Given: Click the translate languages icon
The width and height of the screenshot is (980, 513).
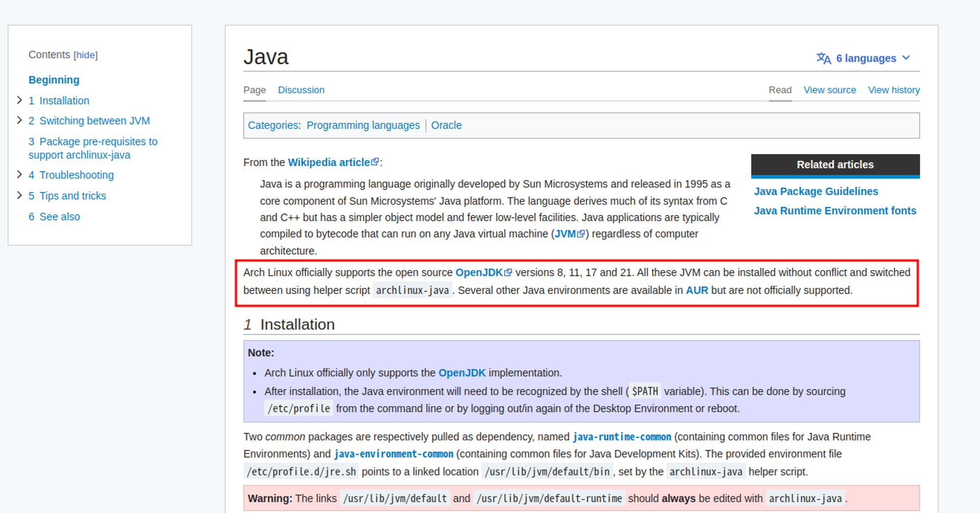Looking at the screenshot, I should (x=823, y=58).
